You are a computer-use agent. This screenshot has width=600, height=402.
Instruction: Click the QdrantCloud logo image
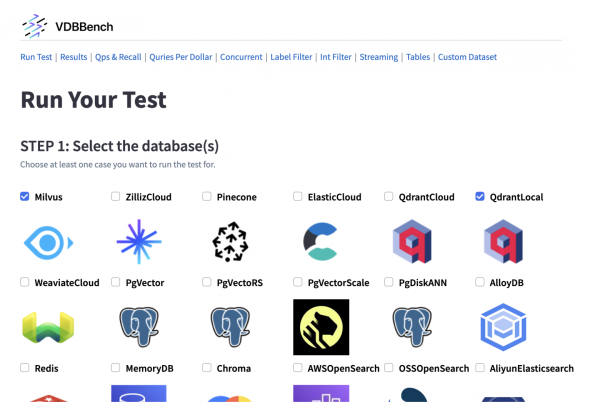coord(412,242)
